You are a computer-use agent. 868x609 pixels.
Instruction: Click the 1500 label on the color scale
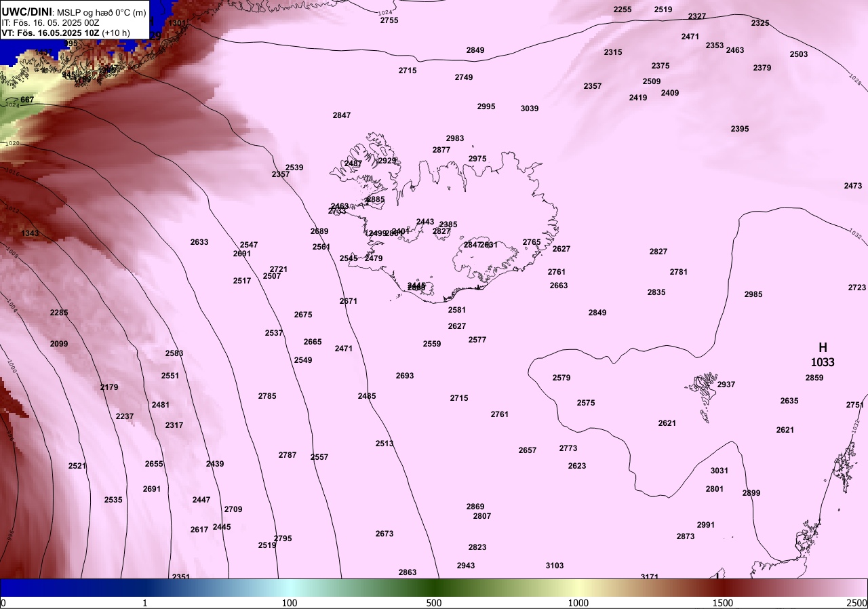point(723,603)
